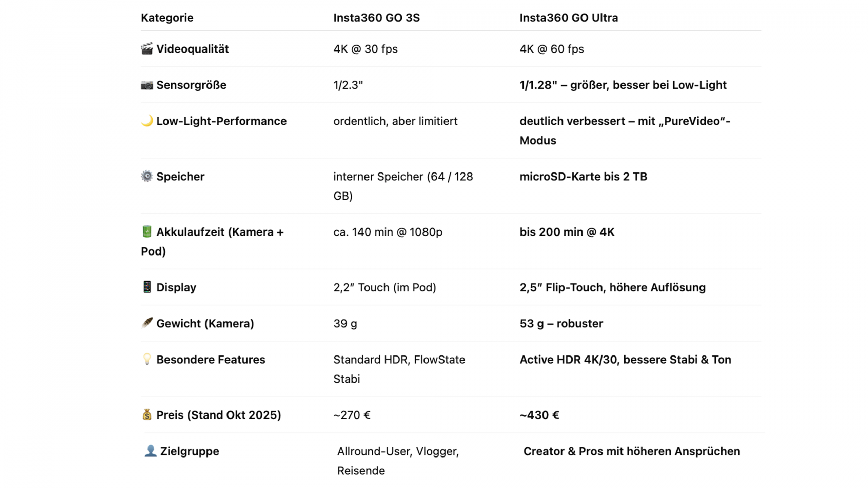This screenshot has height=488, width=868.
Task: Click the money bag icon beside Preis
Action: pos(146,414)
